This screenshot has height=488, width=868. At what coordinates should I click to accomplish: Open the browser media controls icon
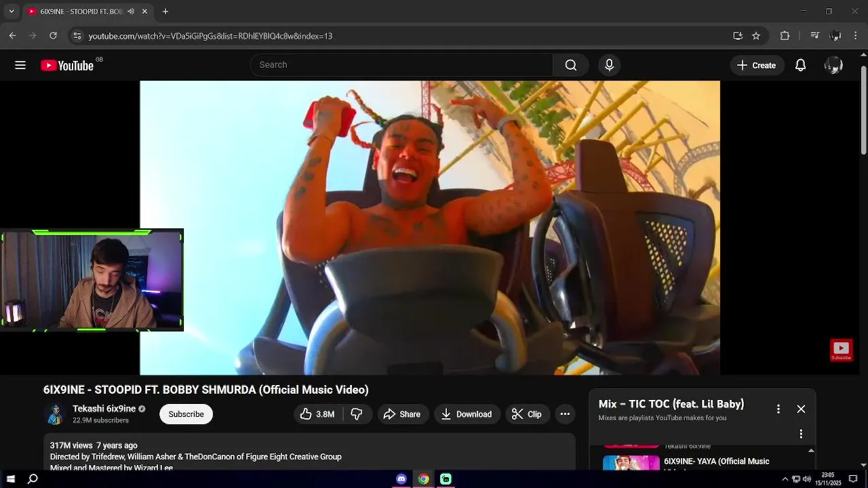tap(815, 36)
